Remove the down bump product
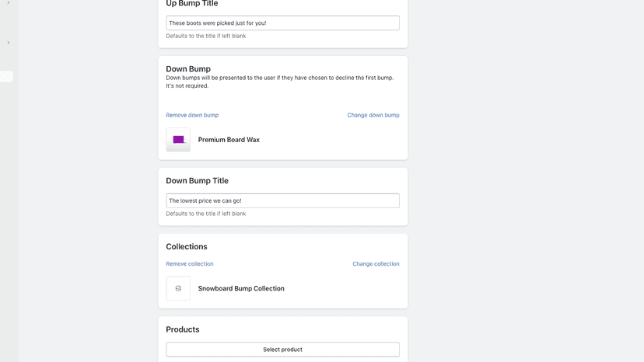The height and width of the screenshot is (362, 644). [x=192, y=115]
